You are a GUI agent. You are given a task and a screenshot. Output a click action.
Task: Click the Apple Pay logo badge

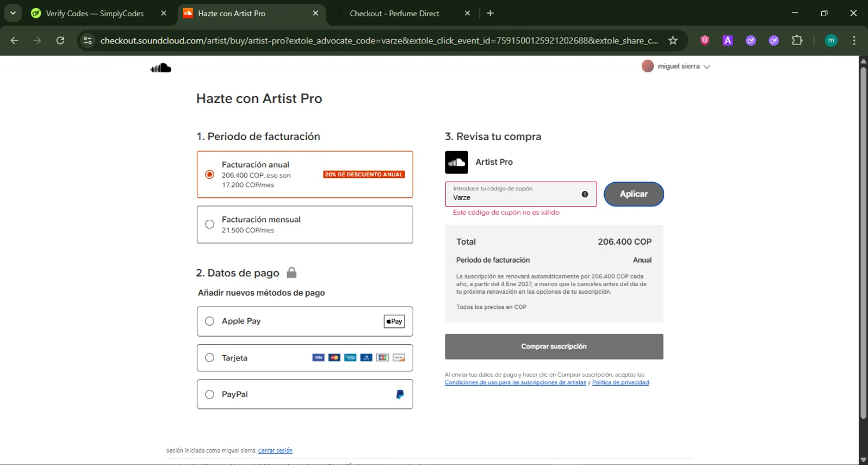[x=394, y=322]
